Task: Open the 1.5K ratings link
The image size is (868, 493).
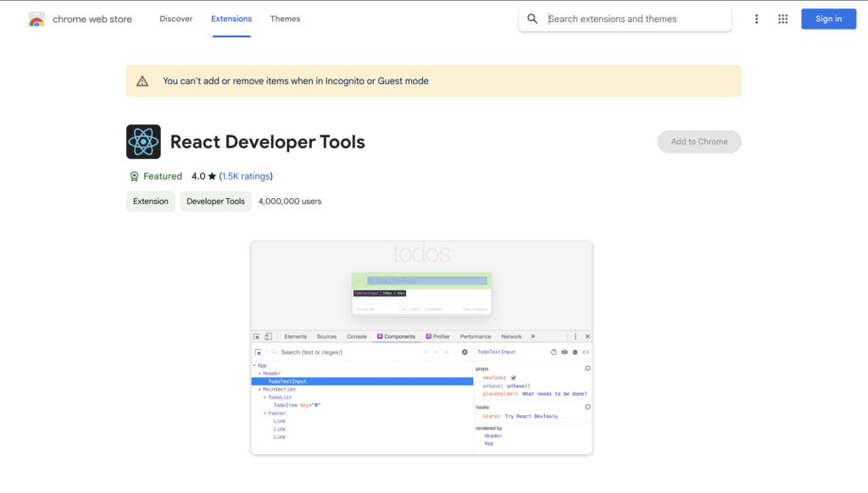Action: point(246,175)
